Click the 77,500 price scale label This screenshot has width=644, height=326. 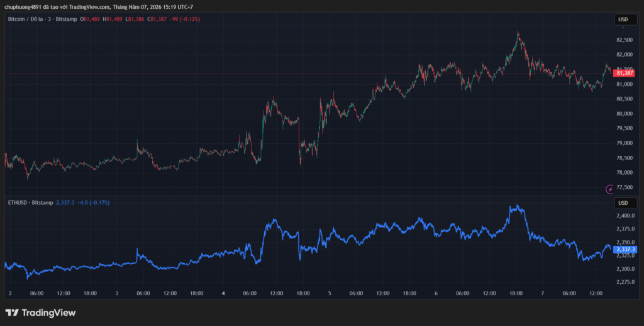(625, 187)
